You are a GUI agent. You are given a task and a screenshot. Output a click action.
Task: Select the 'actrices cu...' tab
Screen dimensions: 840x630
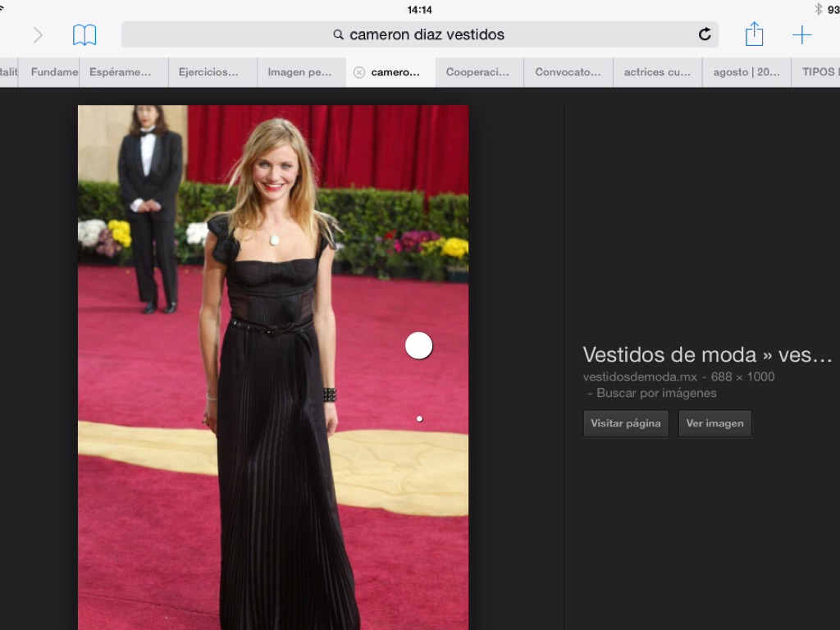click(x=657, y=72)
